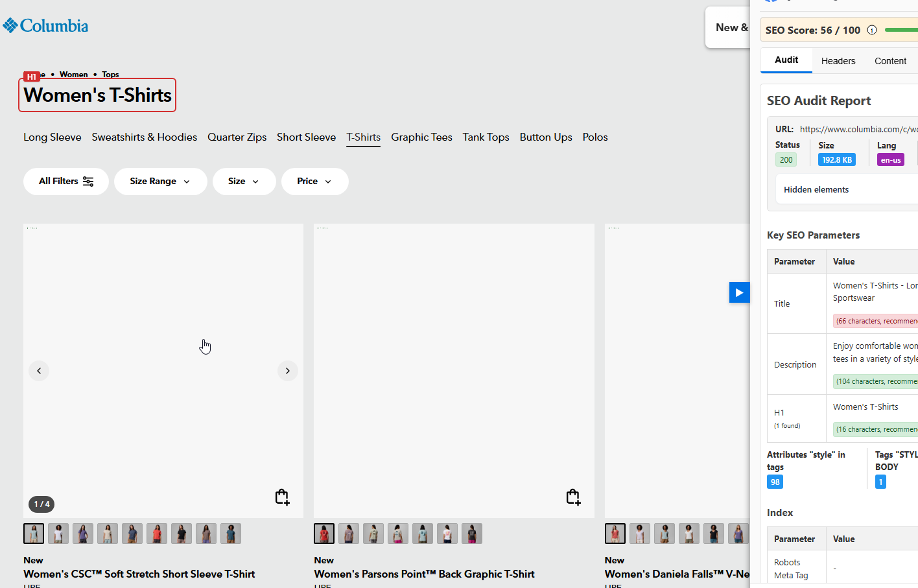The height and width of the screenshot is (588, 918).
Task: Click the 98 style attributes badge
Action: (775, 482)
